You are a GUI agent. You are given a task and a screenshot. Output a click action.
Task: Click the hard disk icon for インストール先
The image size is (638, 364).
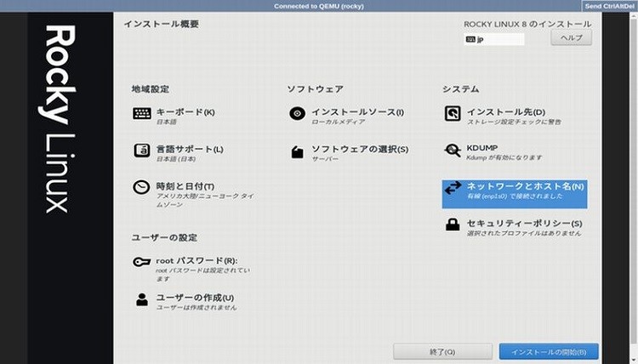[x=453, y=113]
